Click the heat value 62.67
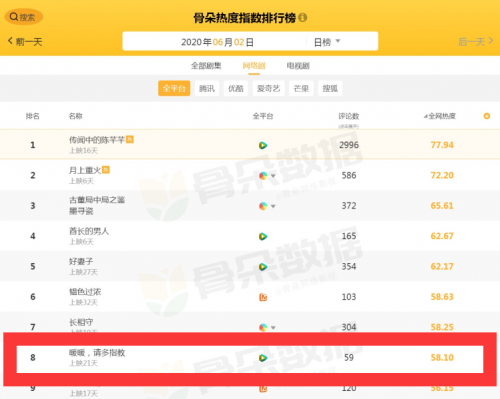Viewport: 500px width, 399px height. coord(442,236)
